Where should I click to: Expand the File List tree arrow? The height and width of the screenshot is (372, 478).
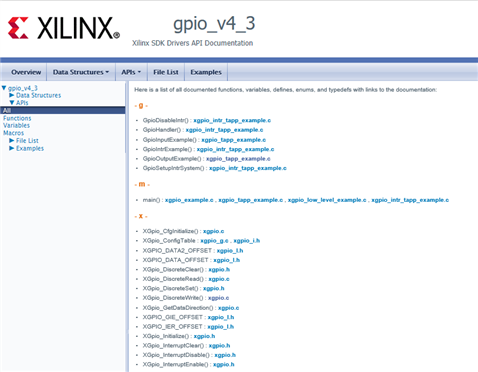[12, 141]
